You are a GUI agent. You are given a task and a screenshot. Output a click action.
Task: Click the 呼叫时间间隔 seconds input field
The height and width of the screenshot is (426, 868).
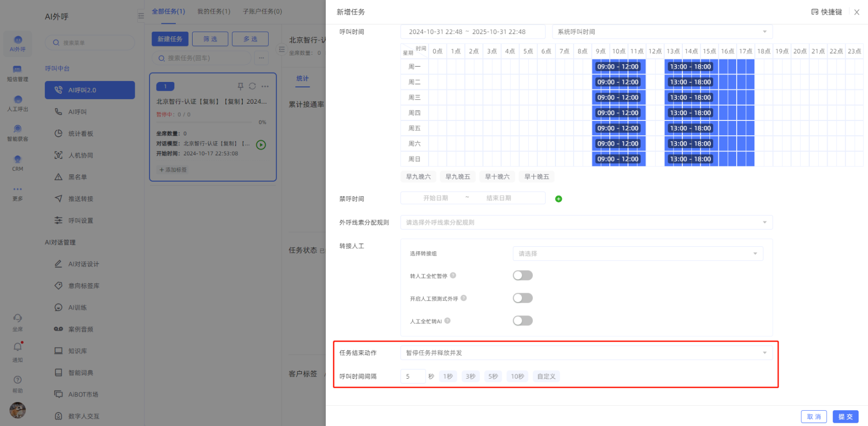[413, 377]
